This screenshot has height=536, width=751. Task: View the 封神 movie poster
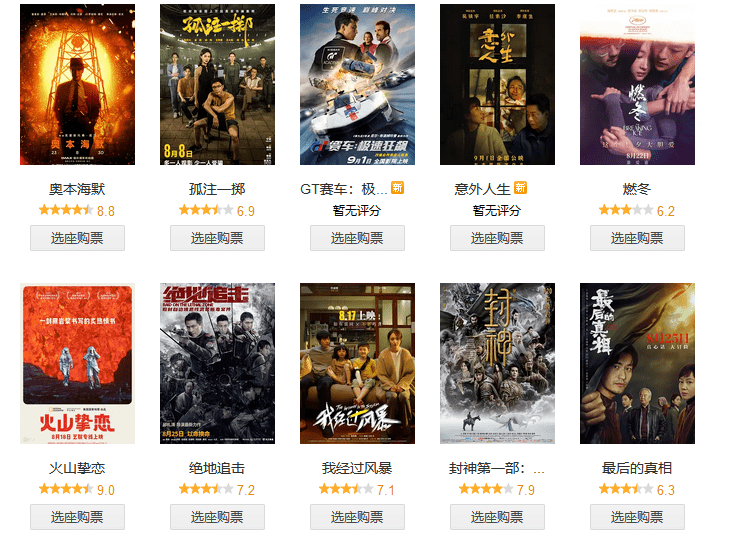pos(497,363)
